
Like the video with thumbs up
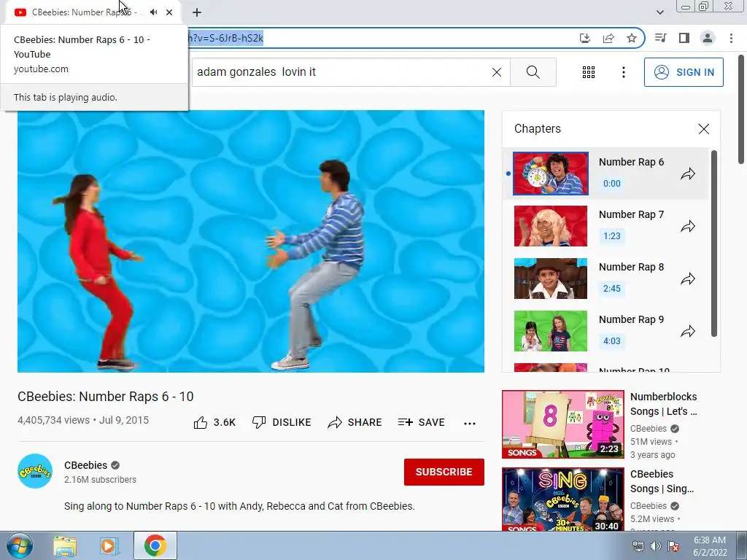[214, 422]
